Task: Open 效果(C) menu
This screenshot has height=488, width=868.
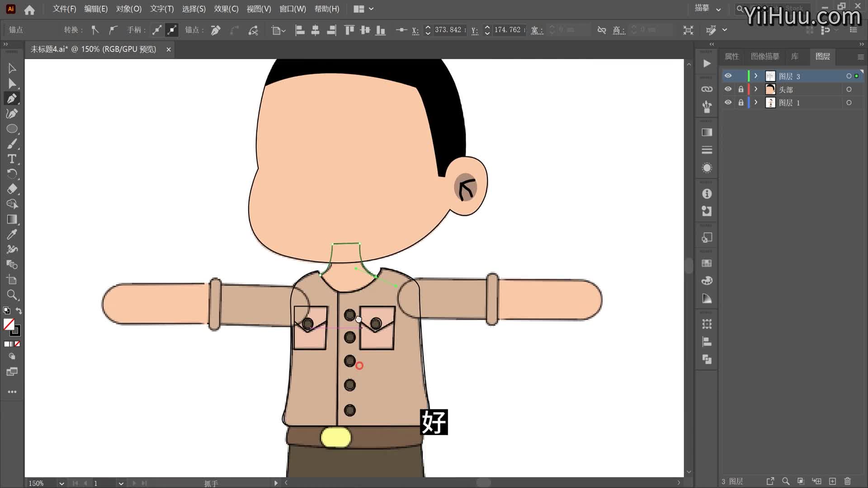Action: (226, 9)
